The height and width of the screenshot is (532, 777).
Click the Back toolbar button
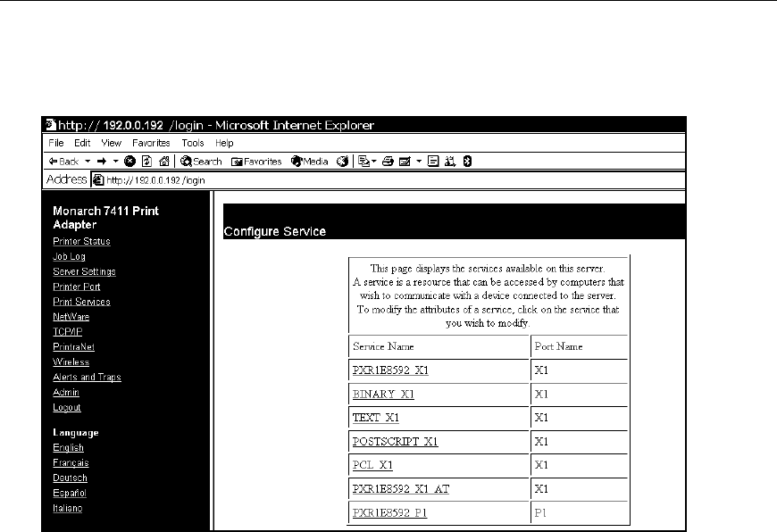[63, 162]
